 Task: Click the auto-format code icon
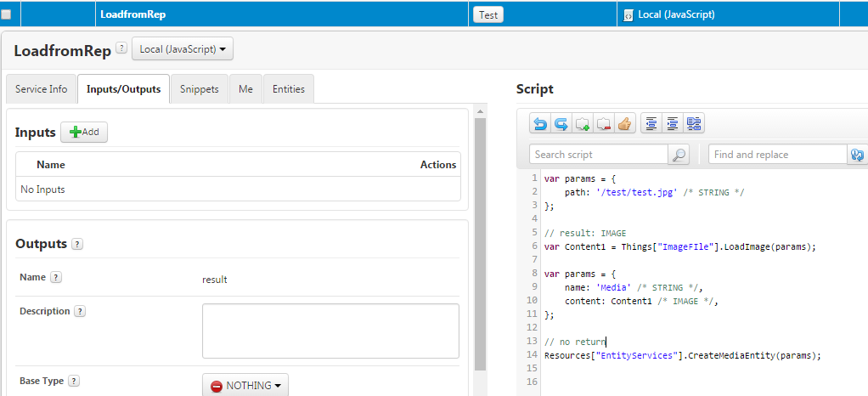pyautogui.click(x=694, y=123)
